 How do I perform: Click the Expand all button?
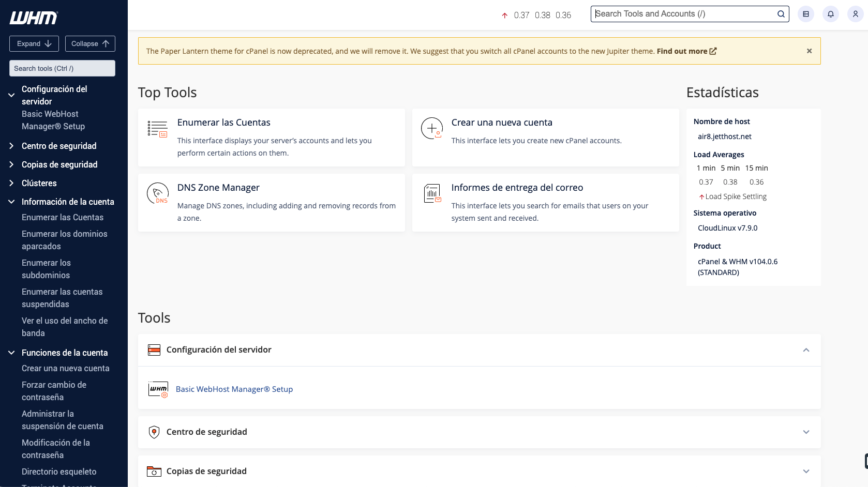click(x=34, y=44)
